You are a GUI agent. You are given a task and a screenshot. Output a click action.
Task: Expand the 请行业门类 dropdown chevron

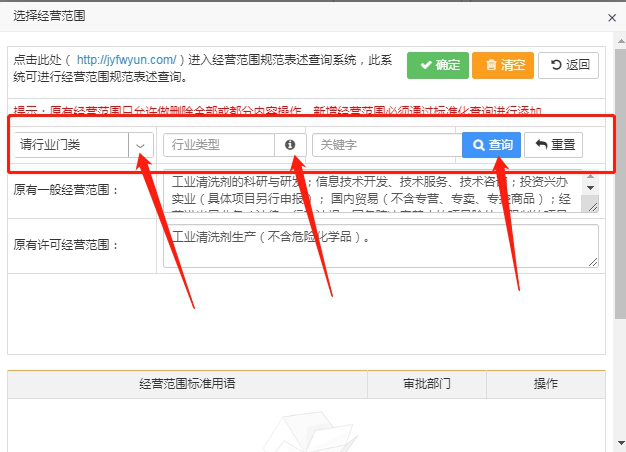[x=140, y=145]
